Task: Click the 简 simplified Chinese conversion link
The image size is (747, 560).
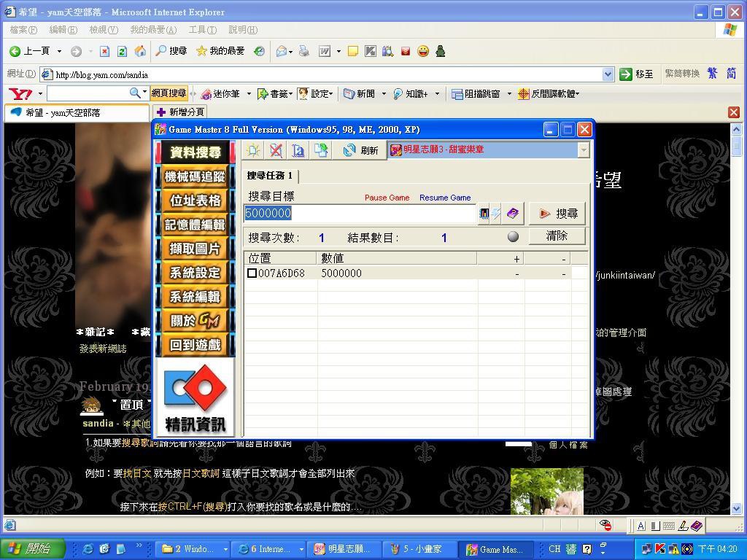Action: coord(731,74)
